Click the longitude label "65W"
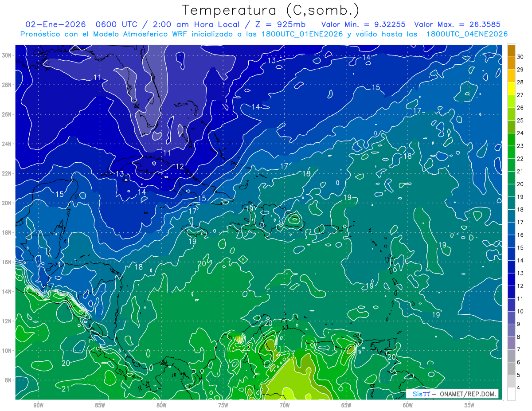 [346, 405]
